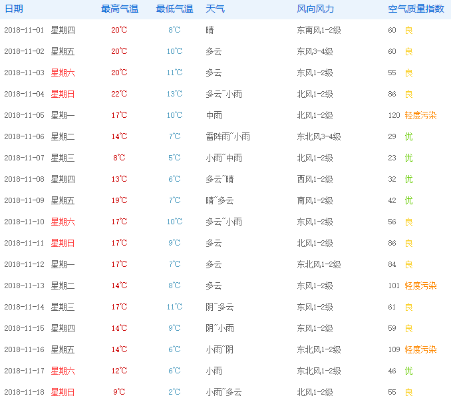Click the air quality value 101

coord(394,286)
